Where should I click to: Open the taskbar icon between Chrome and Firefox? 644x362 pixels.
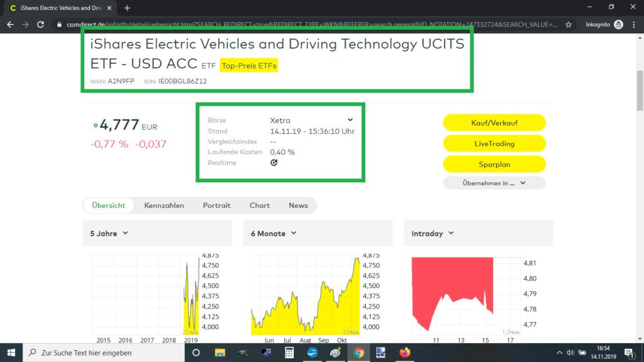[x=381, y=353]
